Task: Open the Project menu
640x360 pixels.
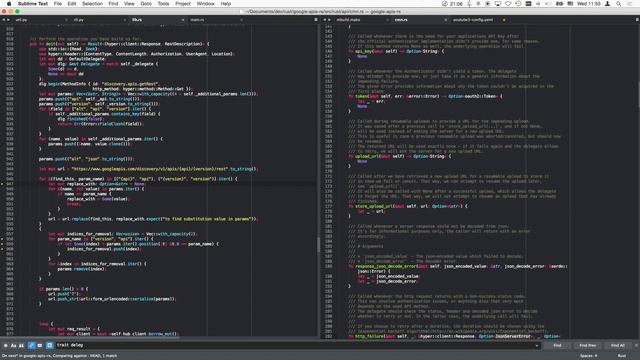Action: (183, 4)
